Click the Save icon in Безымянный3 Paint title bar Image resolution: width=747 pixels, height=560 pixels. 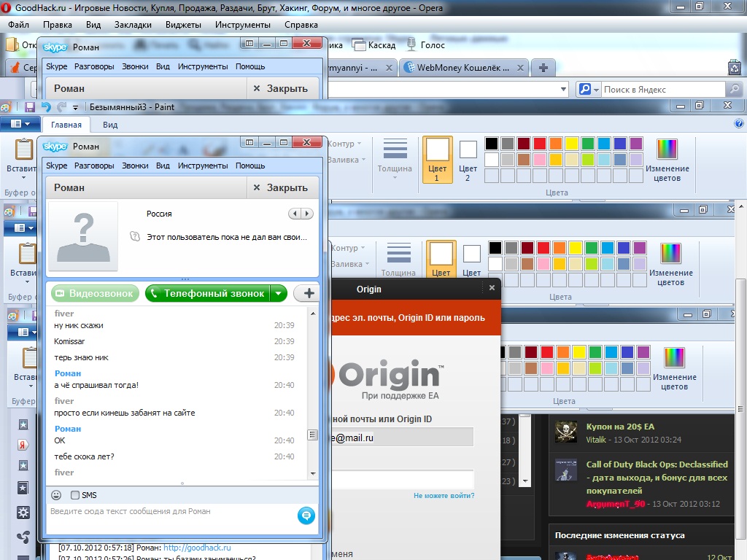(x=29, y=107)
